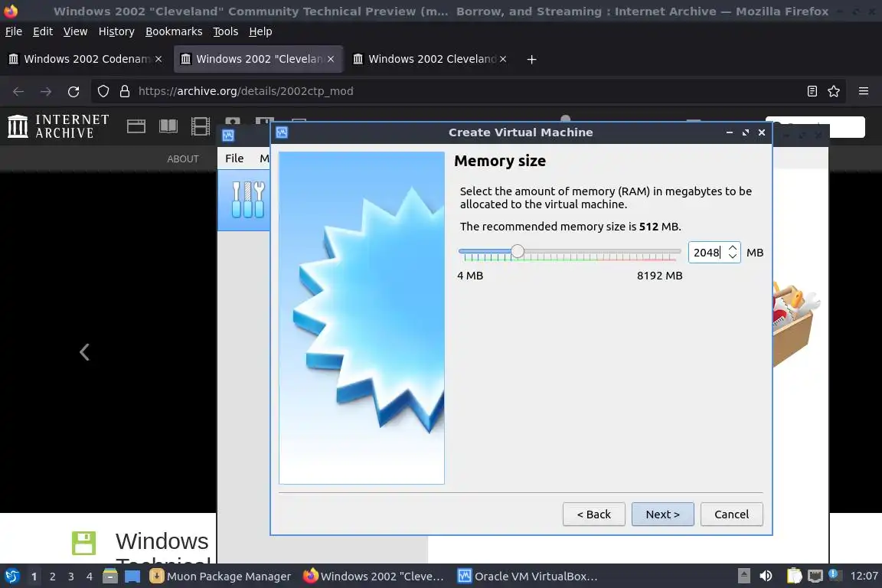Open the Lubuntu start menu

pos(11,577)
